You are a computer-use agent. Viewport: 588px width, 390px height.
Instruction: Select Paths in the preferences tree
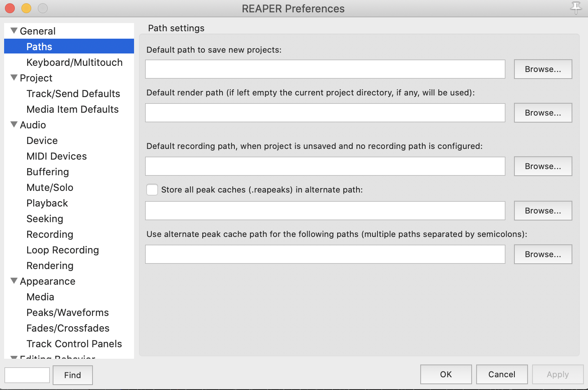(x=69, y=46)
